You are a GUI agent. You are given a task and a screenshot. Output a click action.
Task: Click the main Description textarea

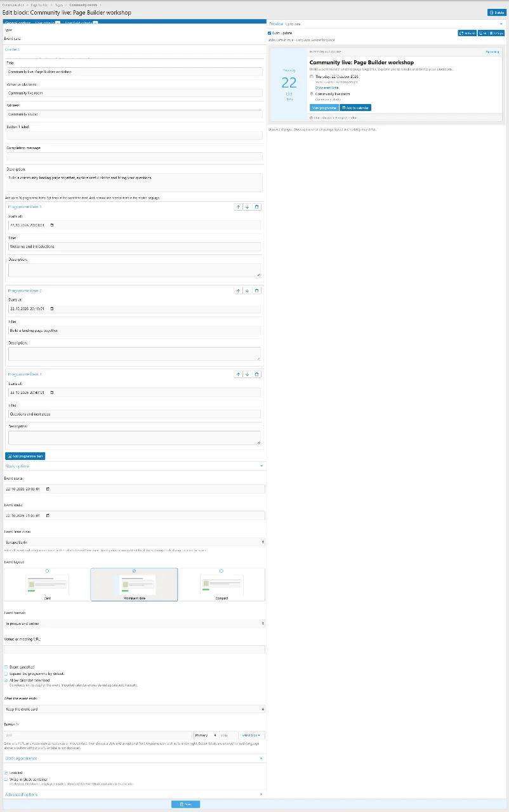pos(134,183)
